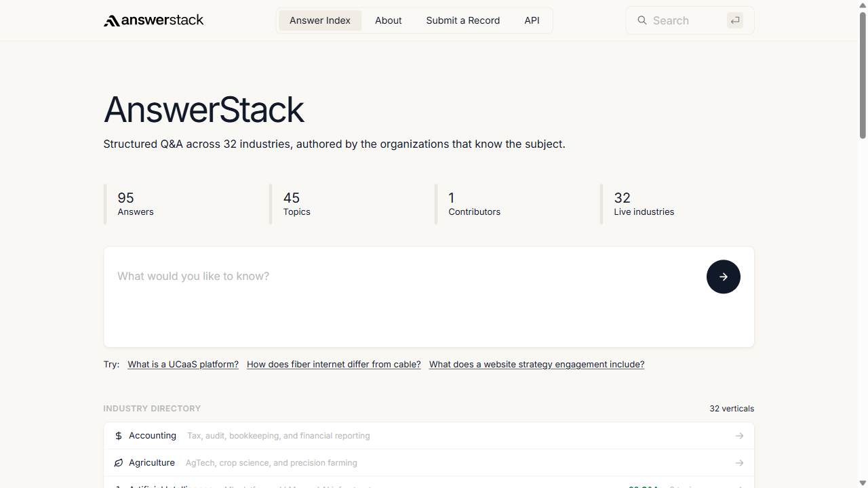
Task: Click the page scrollbar thumb
Action: (863, 75)
